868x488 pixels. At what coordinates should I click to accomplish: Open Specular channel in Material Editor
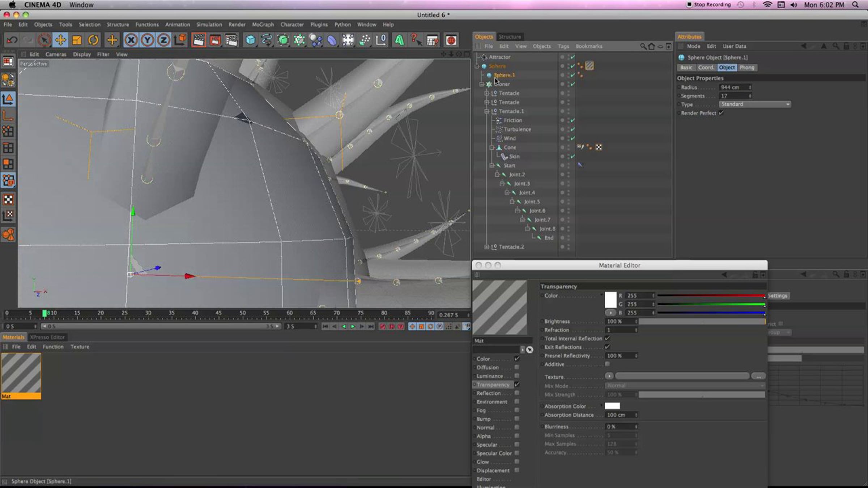tap(487, 445)
